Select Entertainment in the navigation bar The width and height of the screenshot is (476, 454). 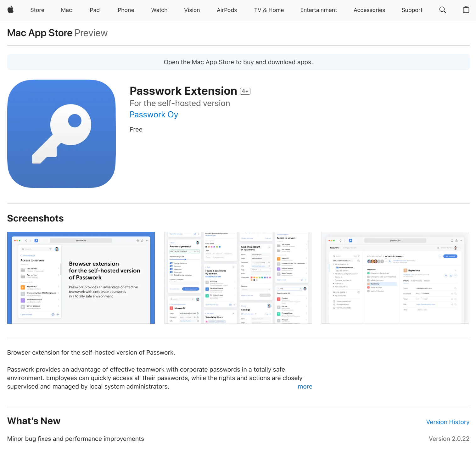(x=319, y=10)
